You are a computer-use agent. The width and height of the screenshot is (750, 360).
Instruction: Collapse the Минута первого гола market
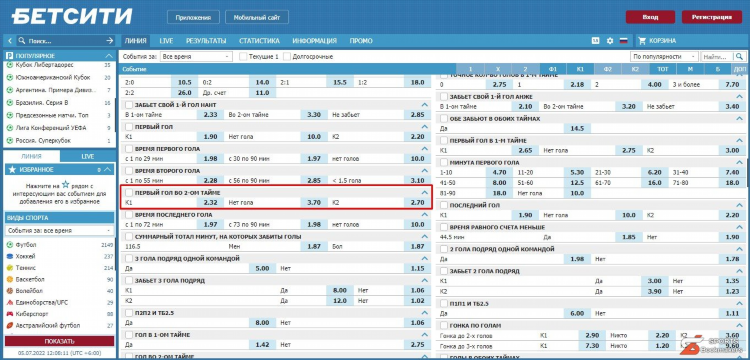(740, 163)
